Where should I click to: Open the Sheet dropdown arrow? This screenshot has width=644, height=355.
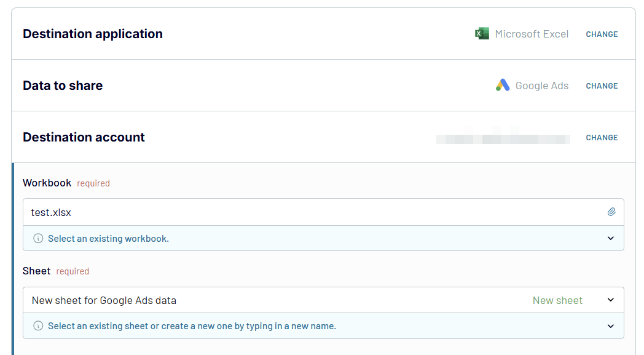(x=611, y=300)
